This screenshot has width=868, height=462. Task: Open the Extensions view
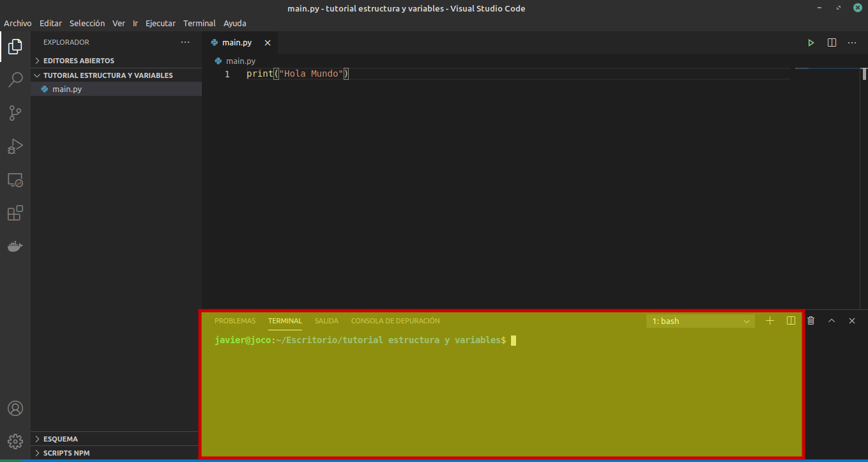click(x=15, y=213)
